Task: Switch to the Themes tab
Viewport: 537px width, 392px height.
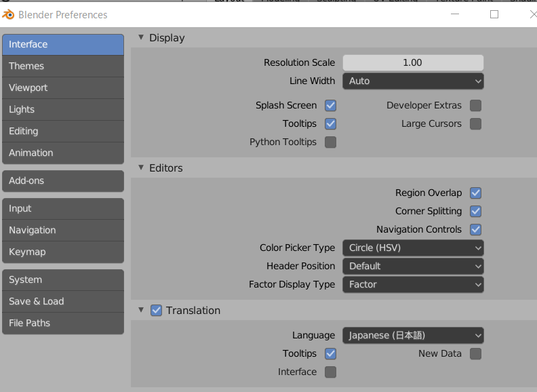Action: pyautogui.click(x=63, y=66)
